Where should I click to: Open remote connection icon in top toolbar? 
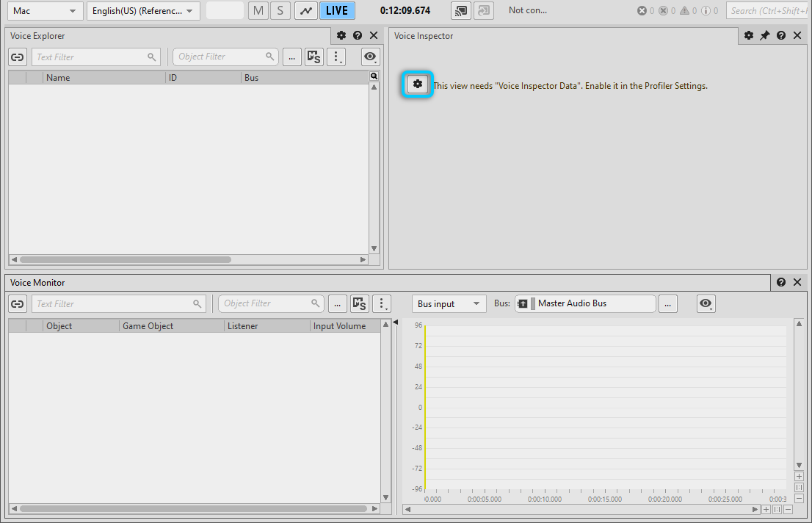click(x=461, y=11)
